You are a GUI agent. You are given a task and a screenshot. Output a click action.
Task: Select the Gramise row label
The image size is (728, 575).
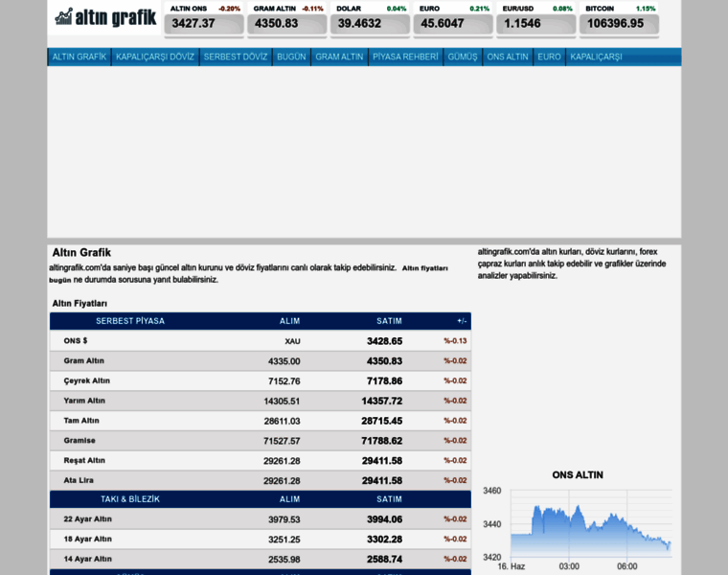[x=80, y=441]
